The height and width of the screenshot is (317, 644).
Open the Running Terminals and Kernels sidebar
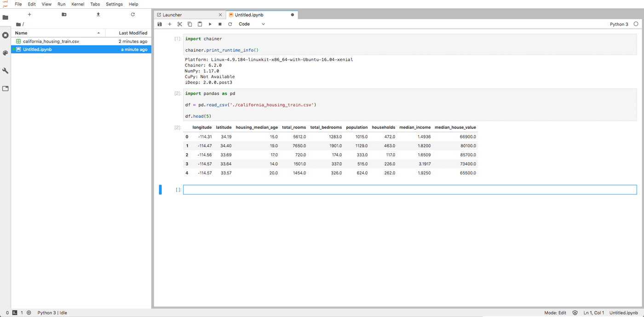point(6,35)
